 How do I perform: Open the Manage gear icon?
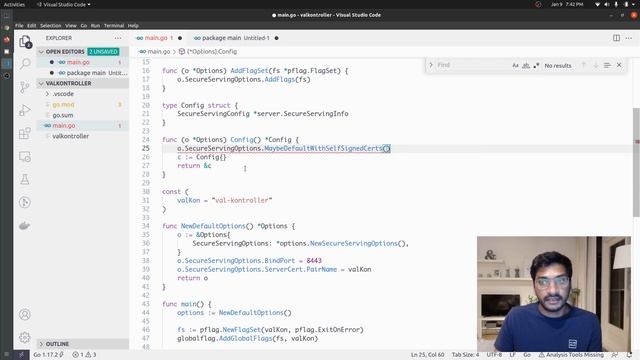pyautogui.click(x=25, y=338)
